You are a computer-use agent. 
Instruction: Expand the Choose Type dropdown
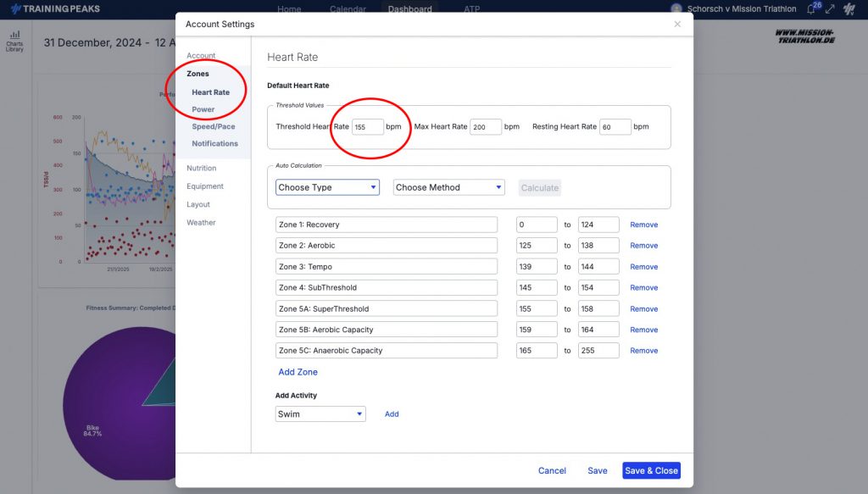(x=327, y=187)
